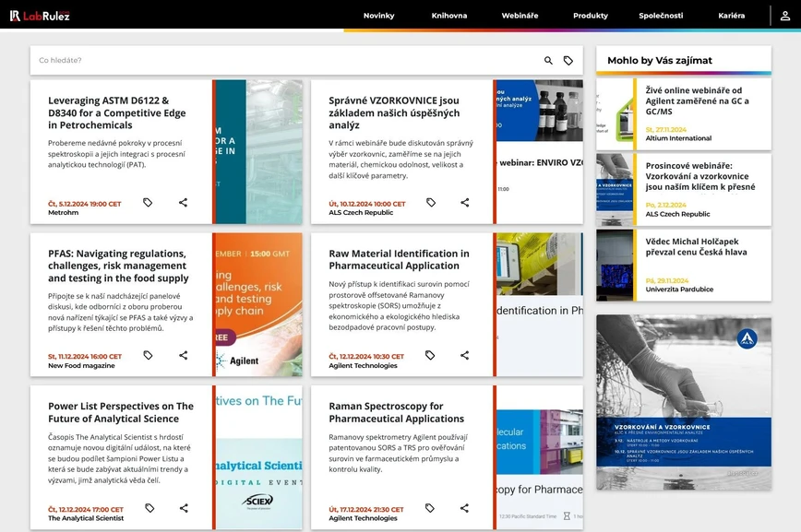Share the Metrohm ASTM D6122 webinar
Image resolution: width=801 pixels, height=532 pixels.
[x=183, y=202]
